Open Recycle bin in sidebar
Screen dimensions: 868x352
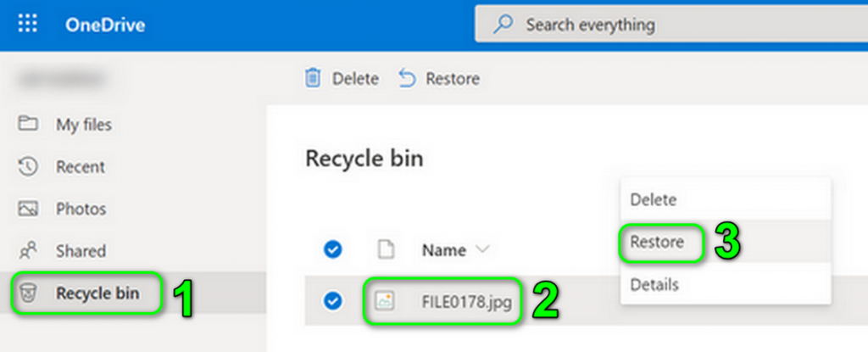(x=97, y=293)
